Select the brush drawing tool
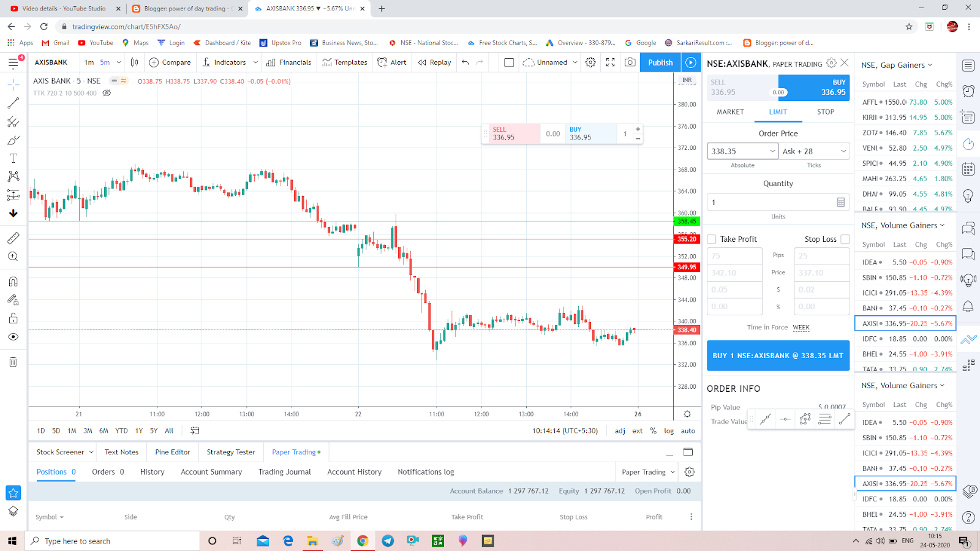The height and width of the screenshot is (551, 980). pos(13,140)
